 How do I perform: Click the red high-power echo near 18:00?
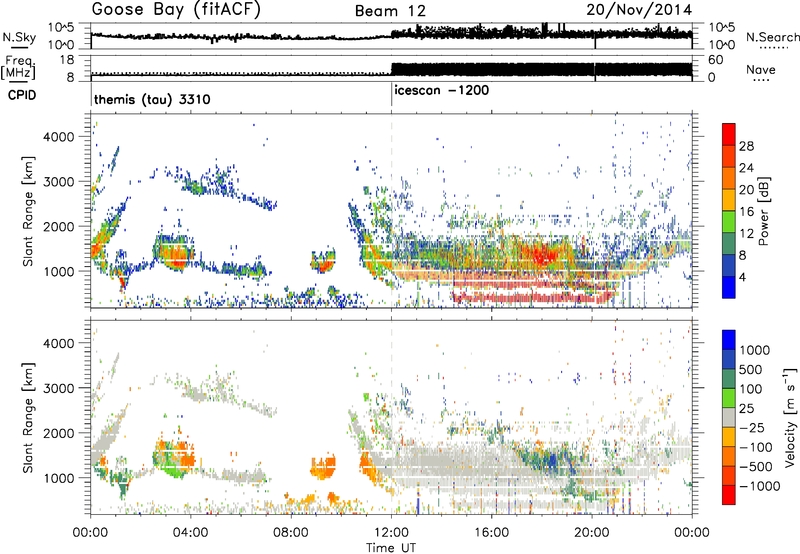tap(543, 254)
